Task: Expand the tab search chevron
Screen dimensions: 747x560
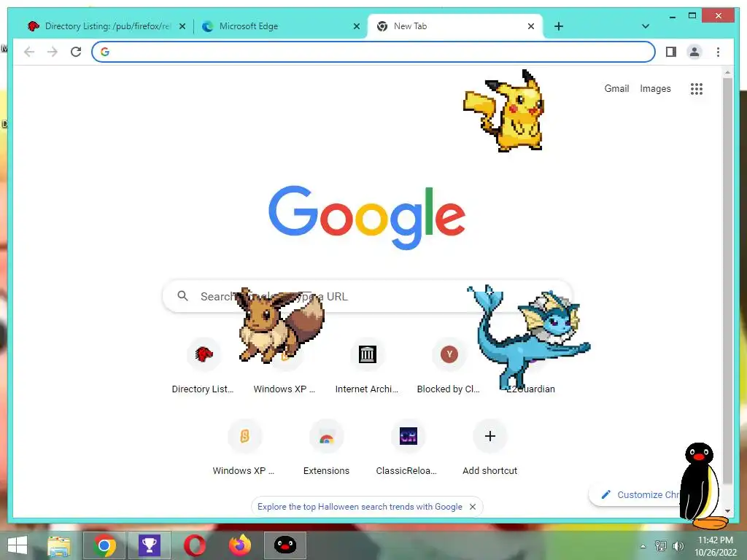Action: point(646,26)
